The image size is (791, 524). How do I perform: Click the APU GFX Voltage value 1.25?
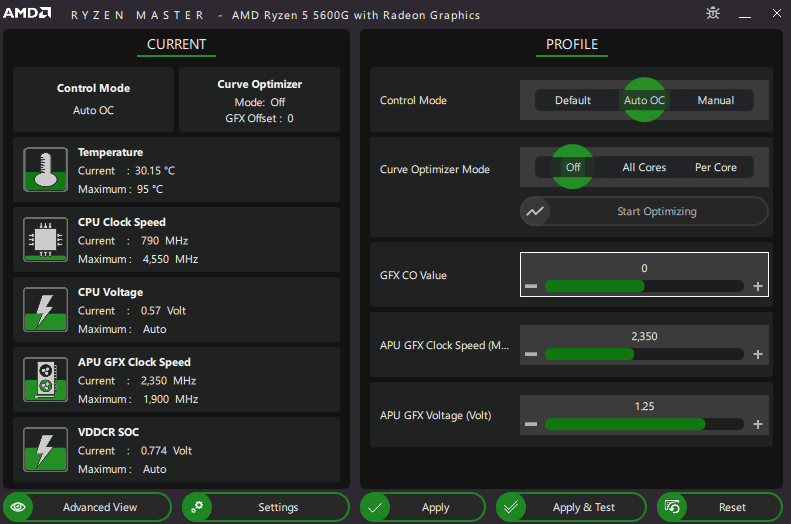point(644,406)
